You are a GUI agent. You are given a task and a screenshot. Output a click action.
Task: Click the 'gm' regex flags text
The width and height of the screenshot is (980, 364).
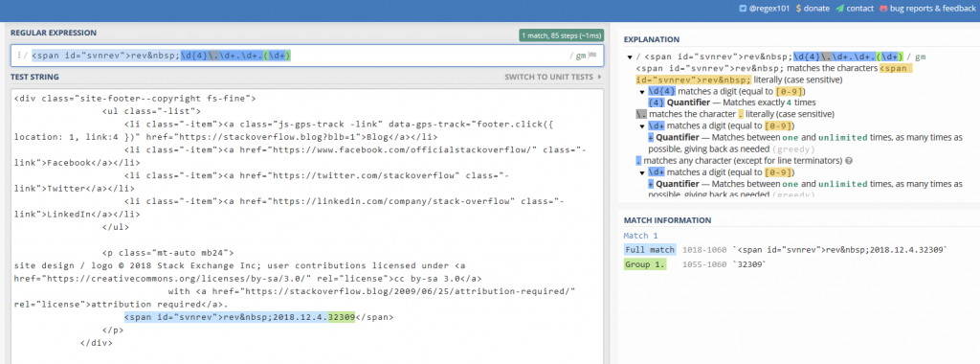[x=581, y=56]
